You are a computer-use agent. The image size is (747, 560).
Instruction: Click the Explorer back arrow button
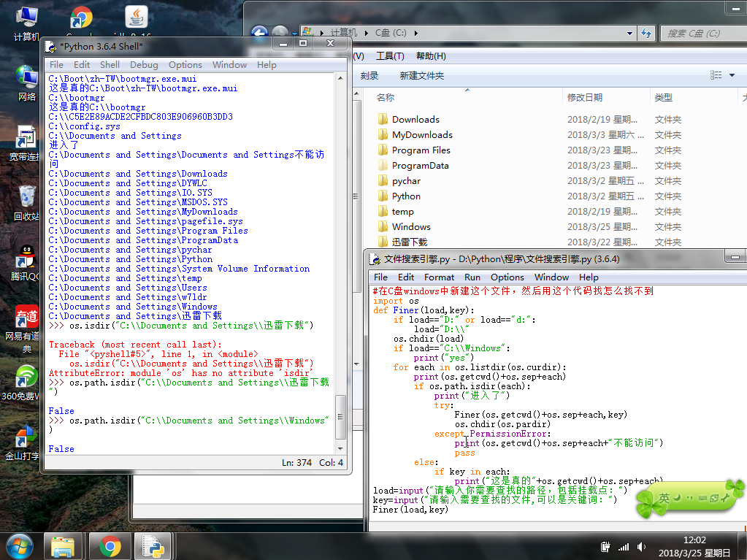[x=259, y=33]
